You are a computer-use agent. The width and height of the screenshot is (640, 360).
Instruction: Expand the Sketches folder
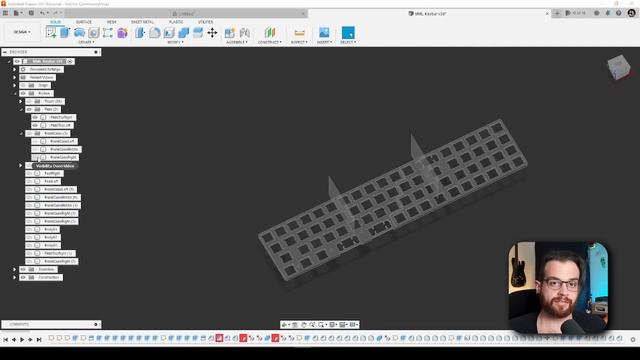pos(15,269)
